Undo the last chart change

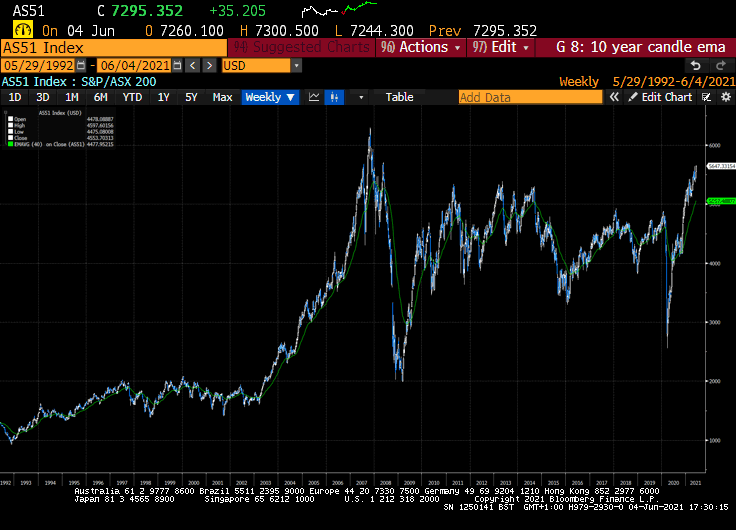[x=696, y=66]
